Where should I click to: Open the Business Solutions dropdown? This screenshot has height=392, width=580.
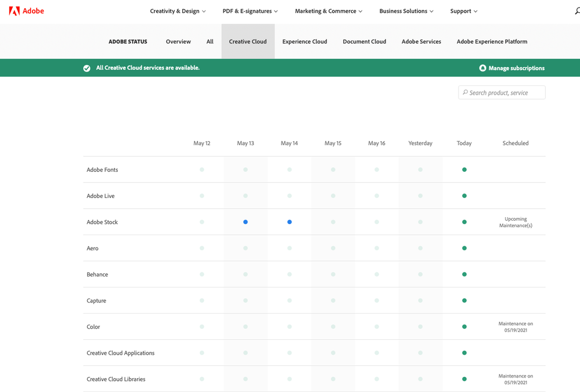point(406,11)
